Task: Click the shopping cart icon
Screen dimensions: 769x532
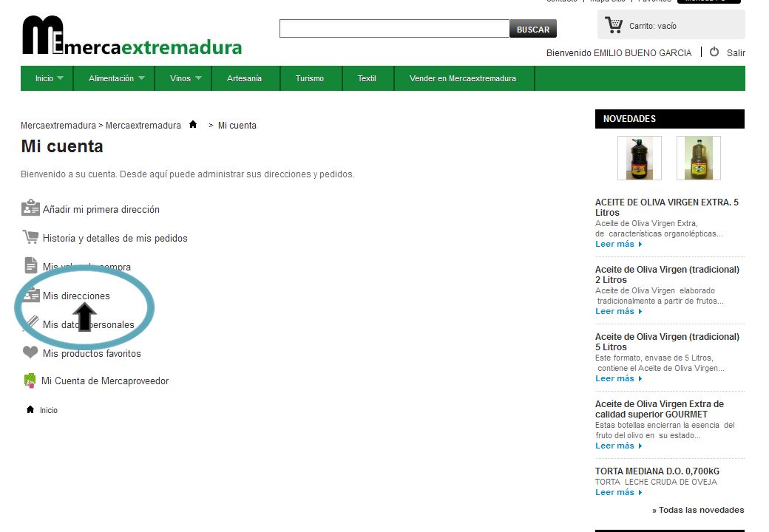Action: point(614,24)
